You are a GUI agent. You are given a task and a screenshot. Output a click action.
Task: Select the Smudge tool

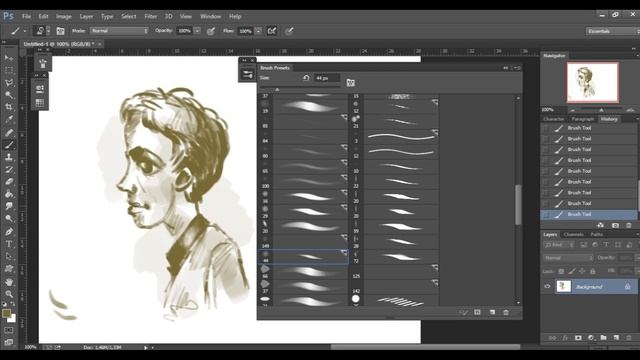point(9,207)
